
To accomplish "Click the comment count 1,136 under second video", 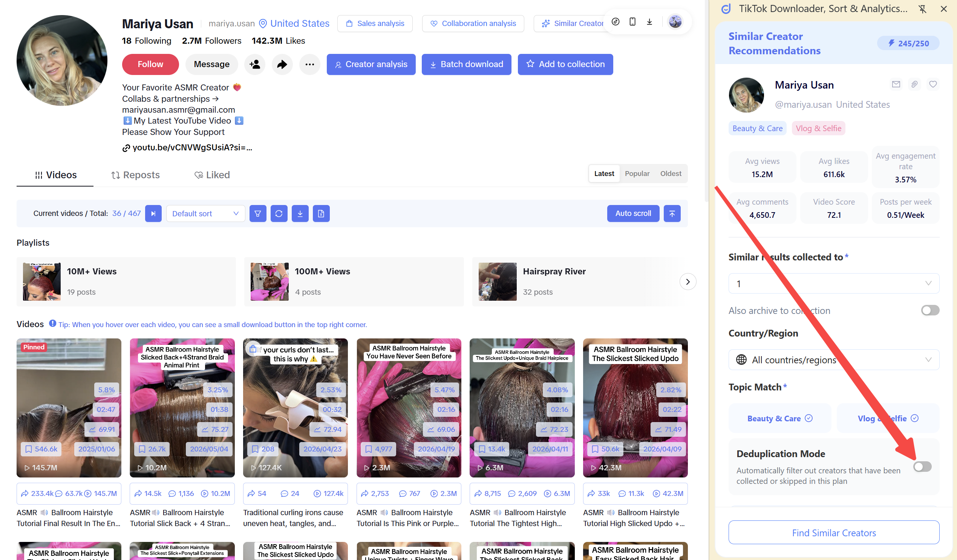I will (x=181, y=494).
